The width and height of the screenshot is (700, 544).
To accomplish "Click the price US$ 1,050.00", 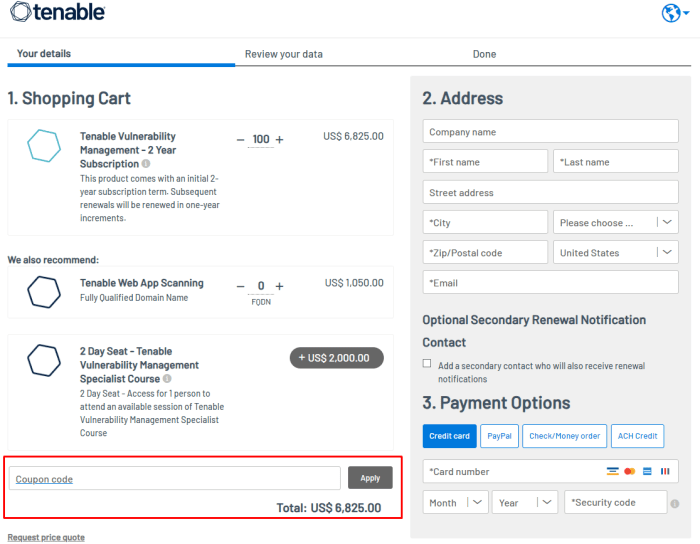I will [354, 283].
